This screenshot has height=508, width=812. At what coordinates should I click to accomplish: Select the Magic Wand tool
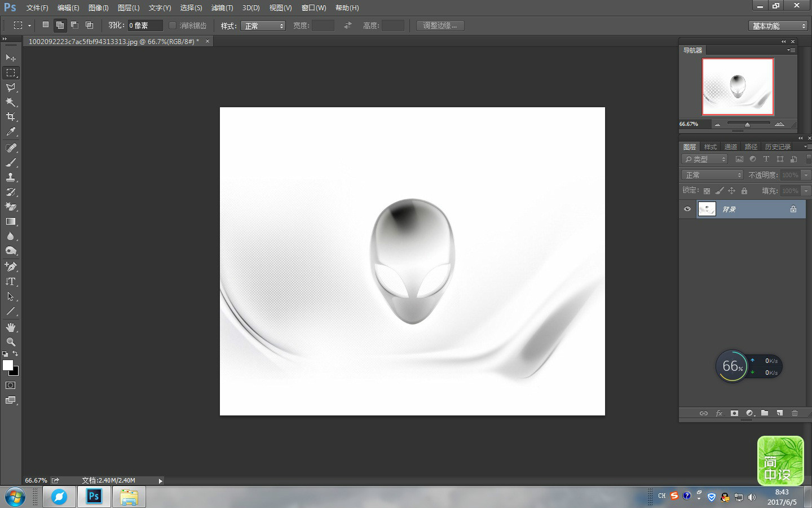[10, 102]
